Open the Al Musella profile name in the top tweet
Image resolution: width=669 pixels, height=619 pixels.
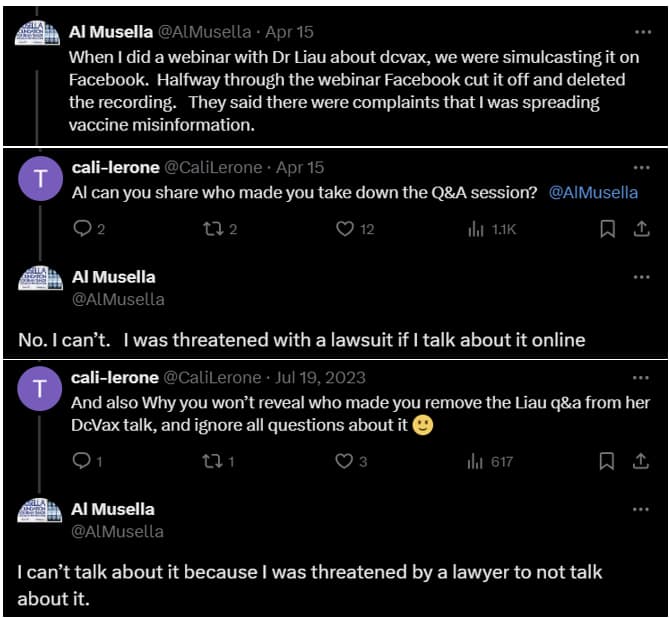pyautogui.click(x=110, y=32)
